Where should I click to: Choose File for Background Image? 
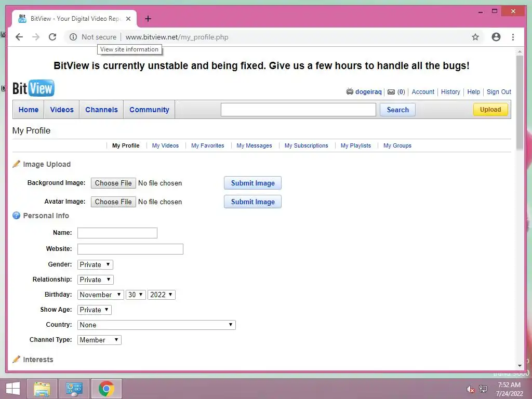point(113,183)
